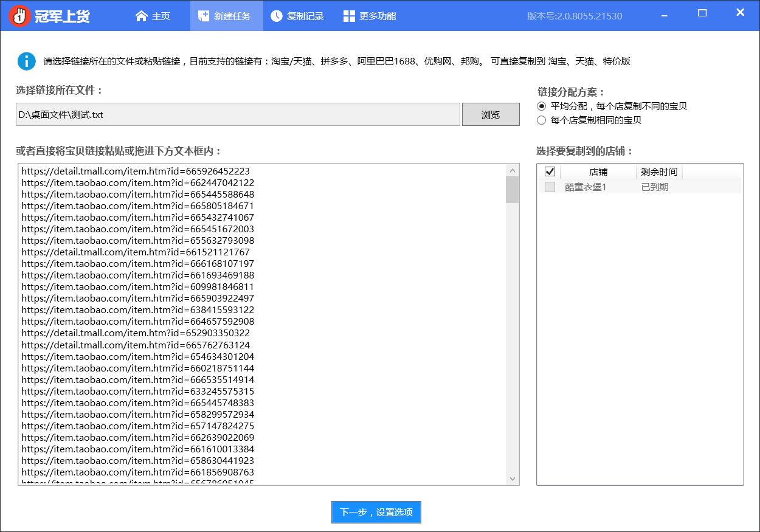Click the clock icon beside 复制记录
Screen dimensions: 760x532
(277, 16)
